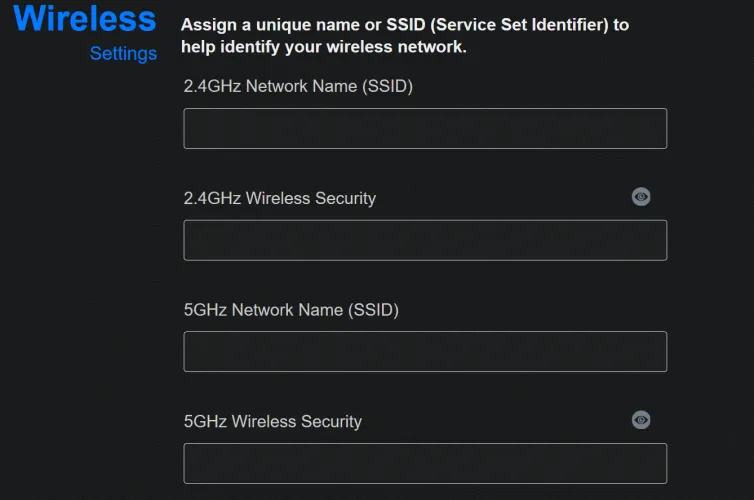Toggle 2.4GHz Wireless Security password visibility
The width and height of the screenshot is (754, 500).
pos(641,197)
